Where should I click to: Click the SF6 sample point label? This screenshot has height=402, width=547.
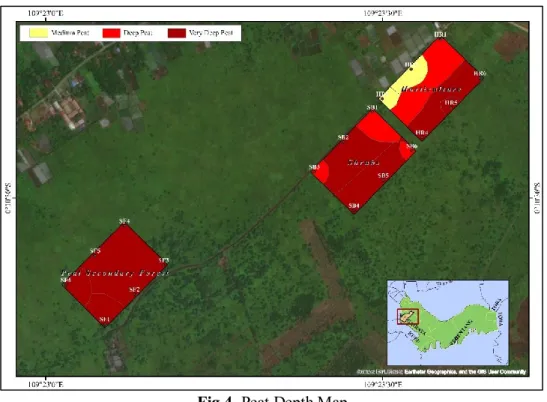(66, 280)
